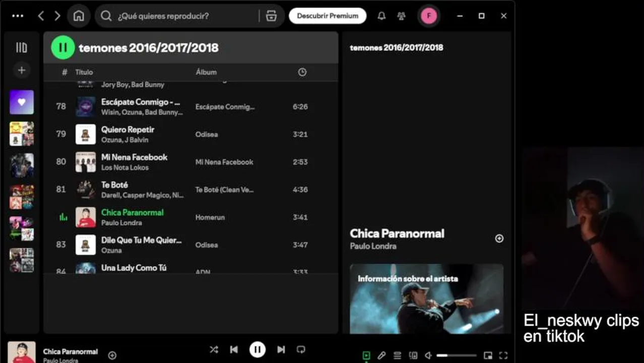The image size is (644, 363).
Task: Adjust the volume slider
Action: pos(456,355)
